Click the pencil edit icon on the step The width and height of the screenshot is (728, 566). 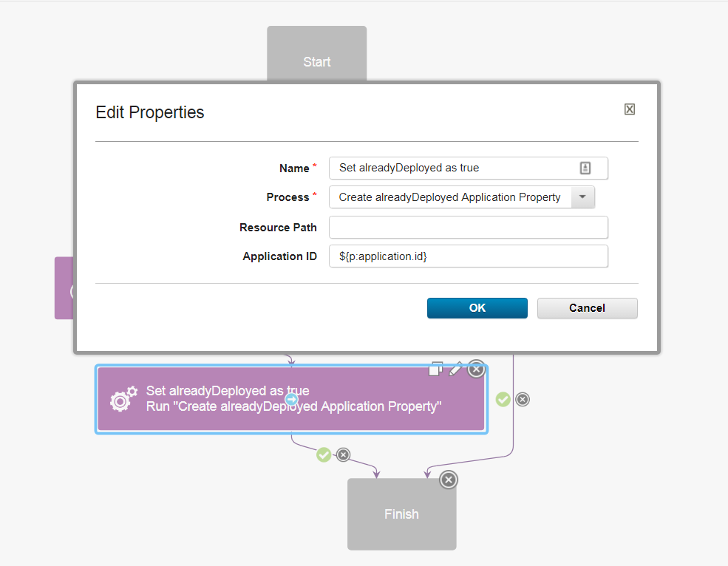pyautogui.click(x=456, y=369)
